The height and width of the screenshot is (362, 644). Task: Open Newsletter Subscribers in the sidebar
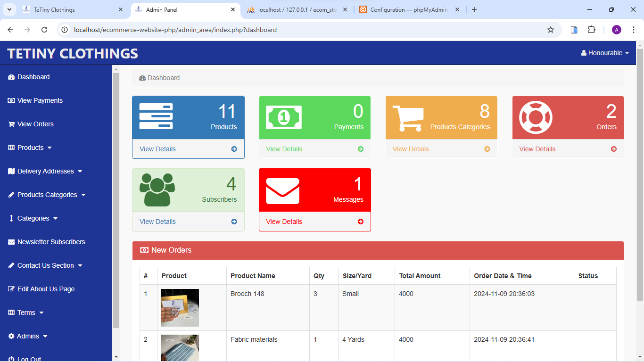tap(51, 242)
